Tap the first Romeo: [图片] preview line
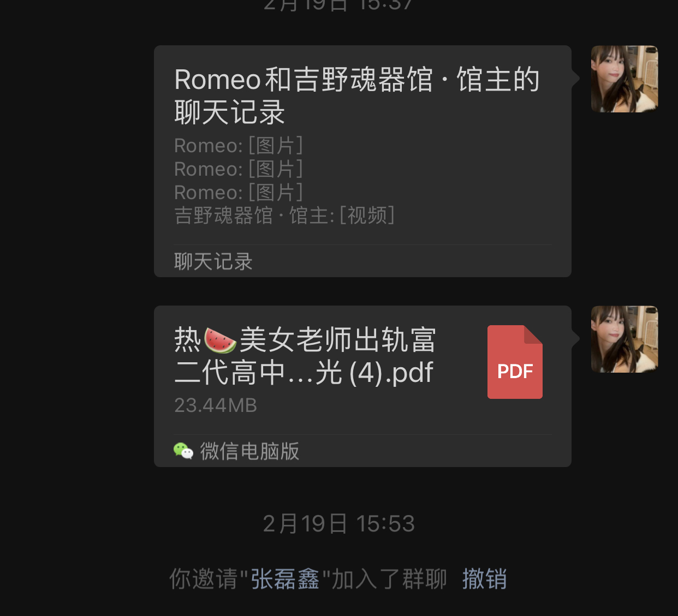 pos(239,146)
